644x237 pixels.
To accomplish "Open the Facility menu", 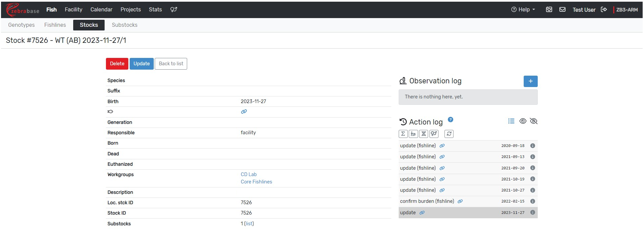I will click(74, 10).
